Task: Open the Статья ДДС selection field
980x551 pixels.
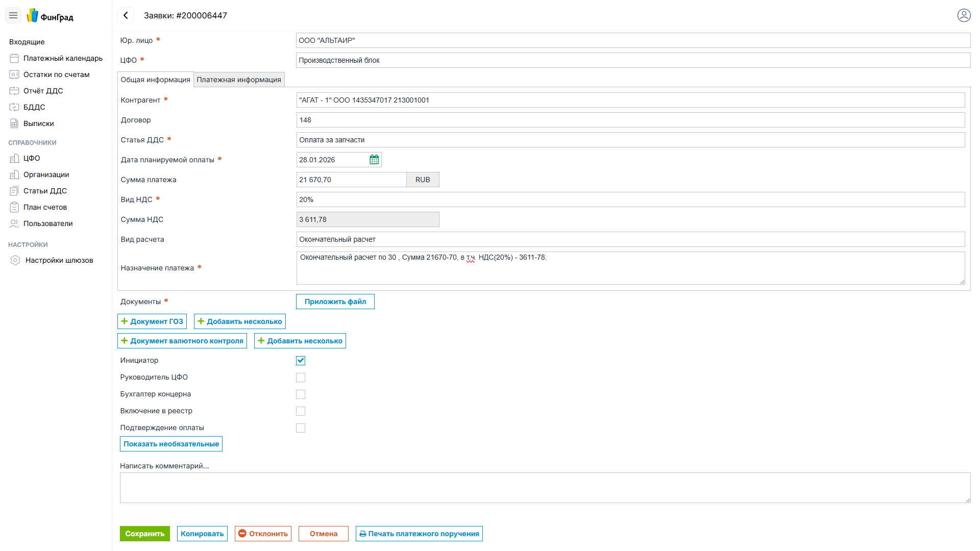Action: pos(630,140)
